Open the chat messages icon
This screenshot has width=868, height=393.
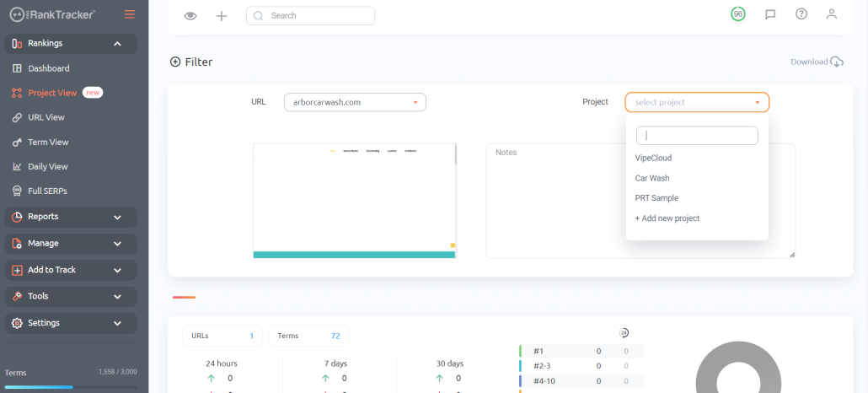pyautogui.click(x=769, y=14)
